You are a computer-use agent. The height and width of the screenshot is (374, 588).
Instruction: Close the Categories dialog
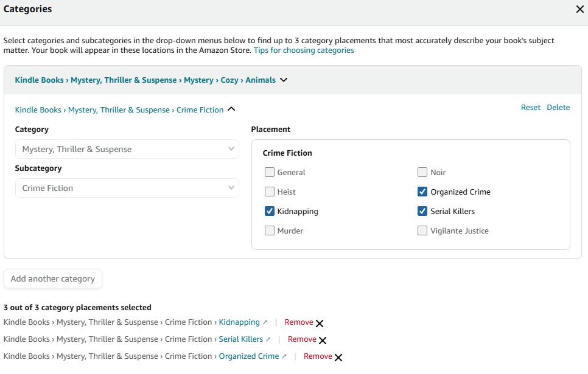[578, 9]
